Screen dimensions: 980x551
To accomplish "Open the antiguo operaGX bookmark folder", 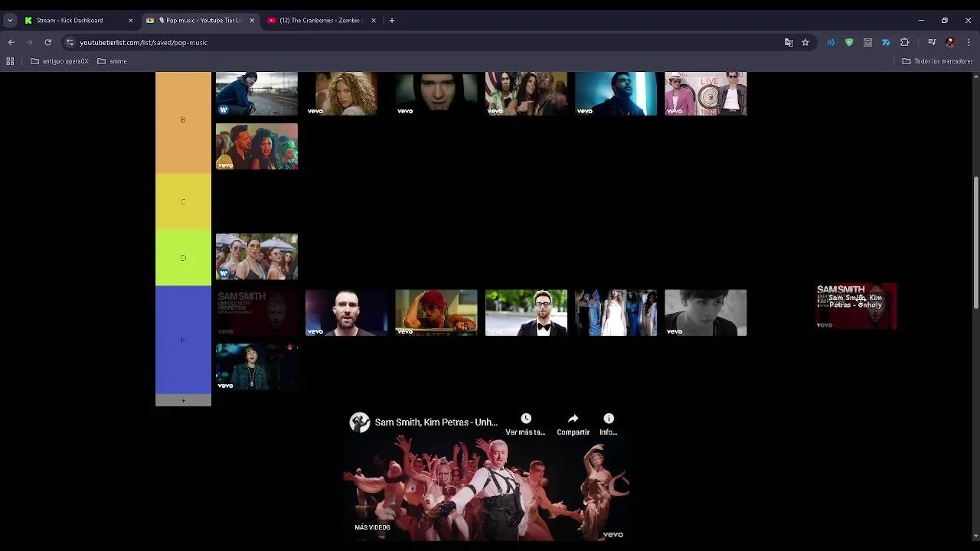I will pos(60,61).
